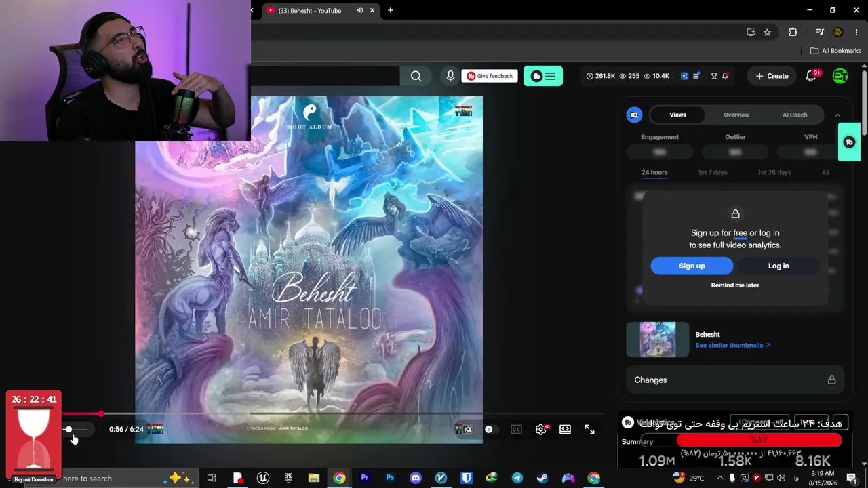868x488 pixels.
Task: Enter fullscreen video mode
Action: point(589,429)
